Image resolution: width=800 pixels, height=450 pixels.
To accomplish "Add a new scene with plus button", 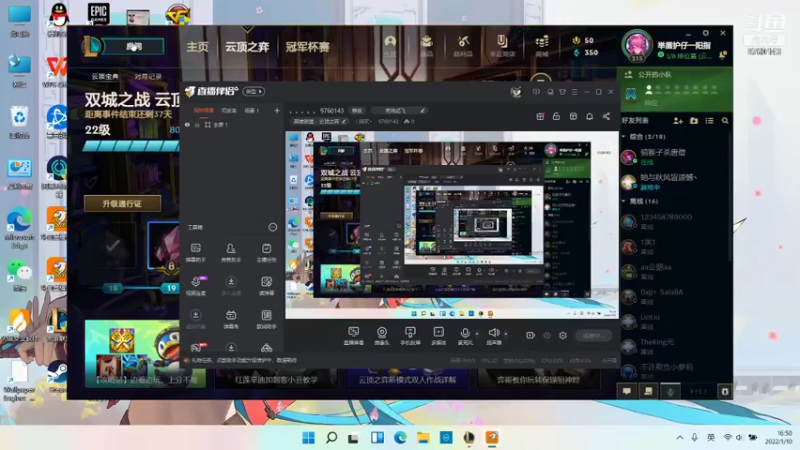I will pos(277,110).
